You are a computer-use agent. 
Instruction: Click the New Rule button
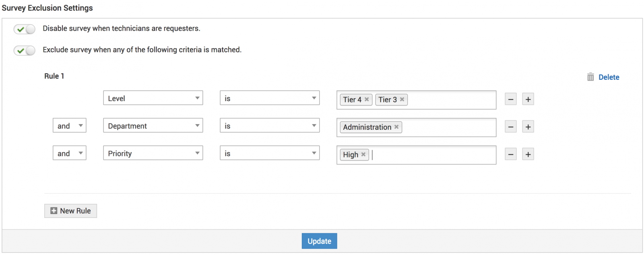pos(70,211)
